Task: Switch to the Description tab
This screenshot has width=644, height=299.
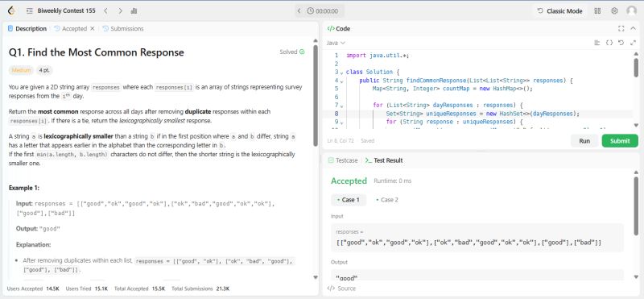Action: pyautogui.click(x=27, y=29)
